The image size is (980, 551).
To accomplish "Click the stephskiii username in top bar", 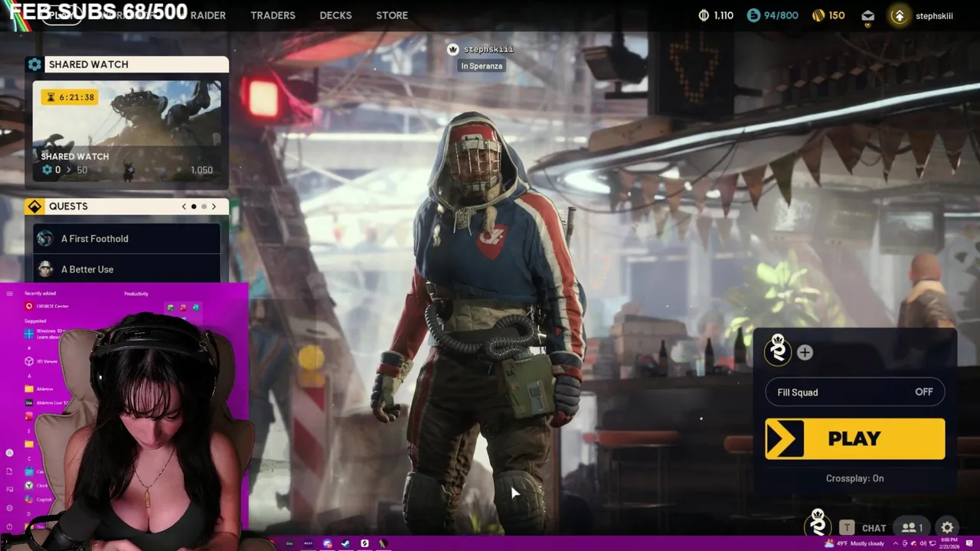I will [934, 16].
